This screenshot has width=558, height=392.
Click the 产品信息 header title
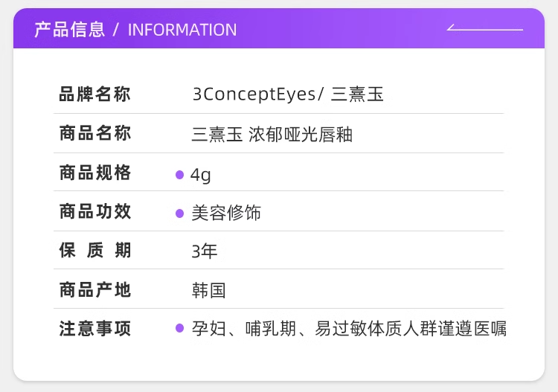click(69, 30)
